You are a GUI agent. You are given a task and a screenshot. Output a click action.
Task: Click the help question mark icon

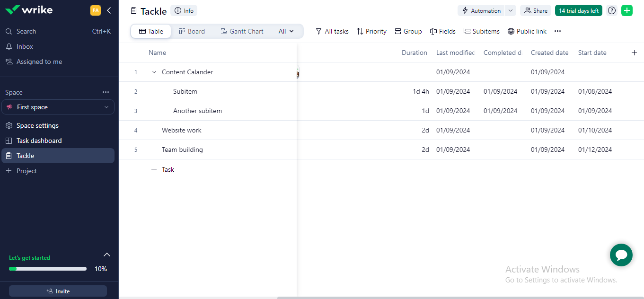coord(611,10)
